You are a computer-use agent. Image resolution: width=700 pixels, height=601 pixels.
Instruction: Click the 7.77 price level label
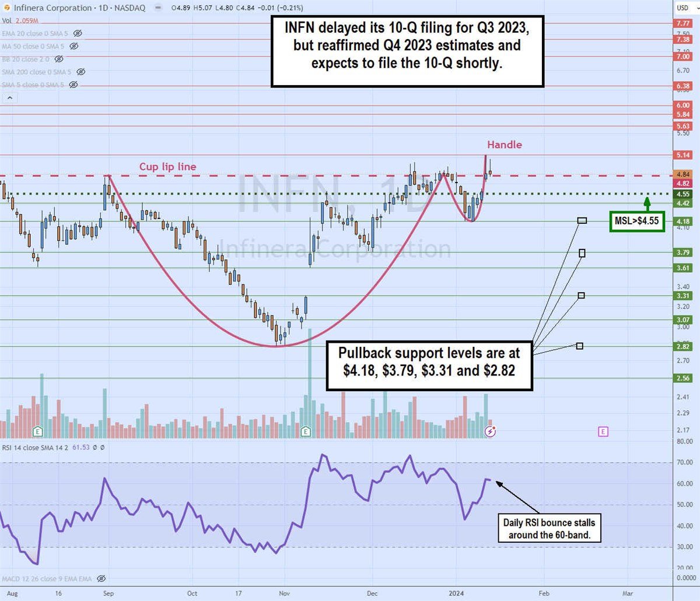point(682,23)
